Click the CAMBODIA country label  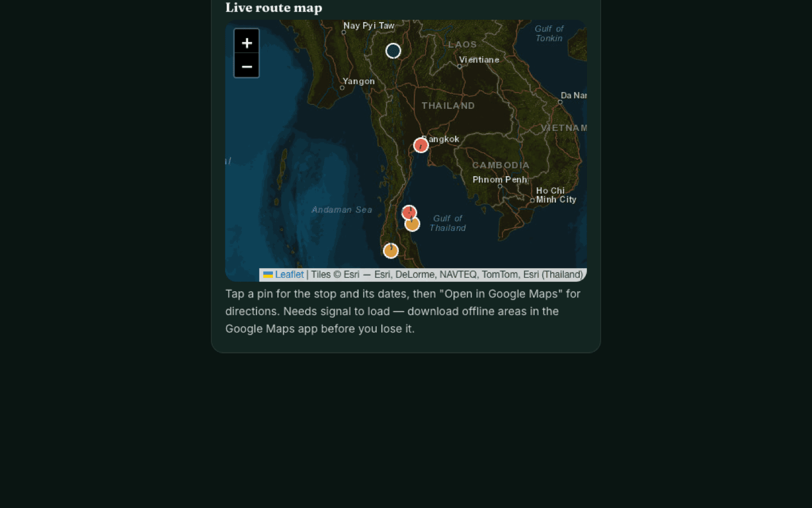coord(501,165)
